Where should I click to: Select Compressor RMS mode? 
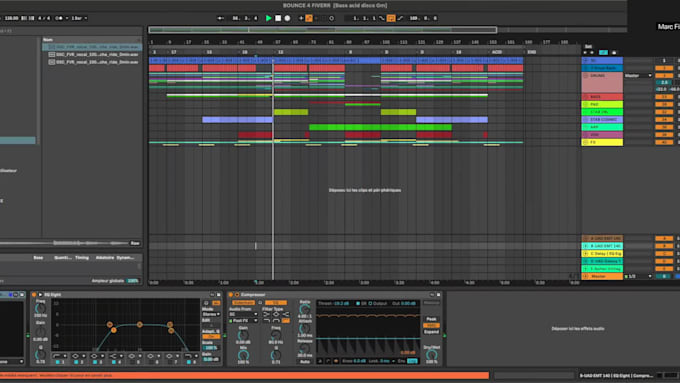pyautogui.click(x=432, y=325)
